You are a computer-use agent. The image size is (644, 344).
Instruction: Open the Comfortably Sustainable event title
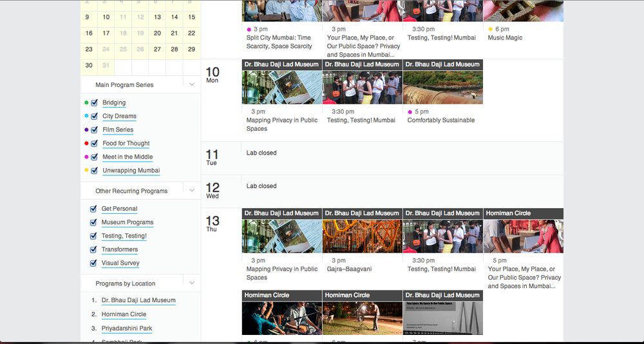coord(441,120)
